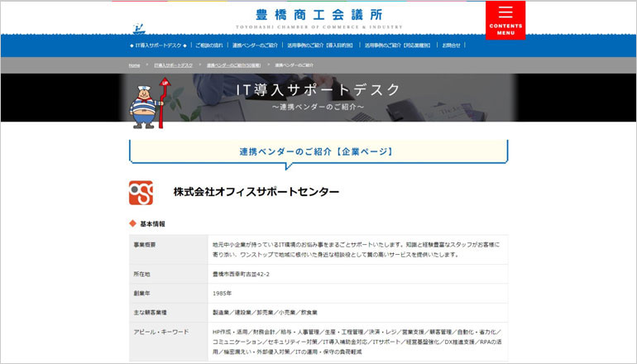This screenshot has width=637, height=364.
Task: Click the アピール・キーワード row label
Action: [x=161, y=332]
